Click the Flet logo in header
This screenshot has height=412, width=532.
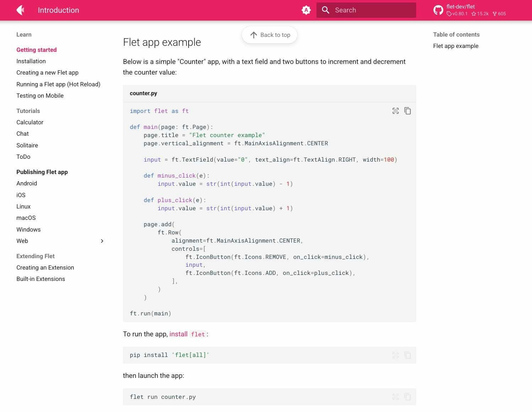(x=21, y=10)
